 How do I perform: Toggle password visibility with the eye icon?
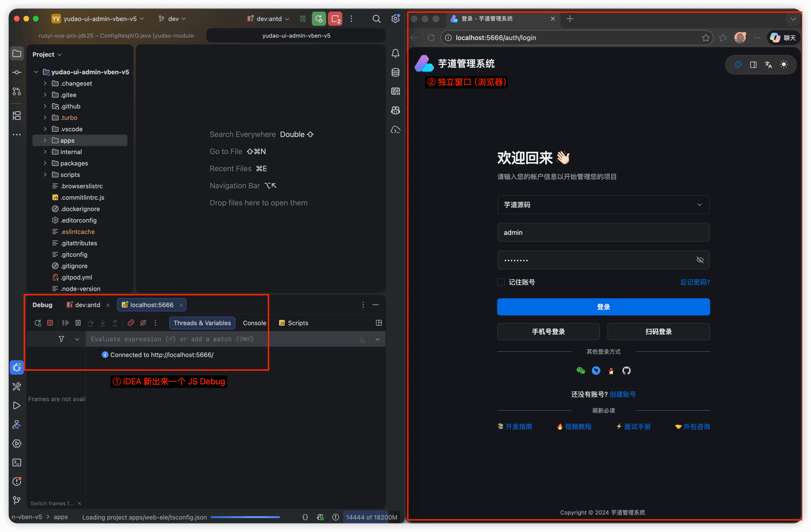pos(700,260)
